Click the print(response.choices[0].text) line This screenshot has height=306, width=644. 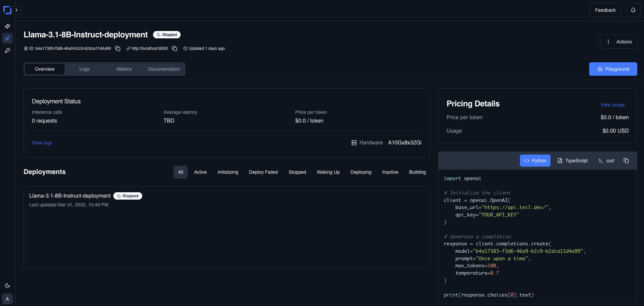coord(489,295)
